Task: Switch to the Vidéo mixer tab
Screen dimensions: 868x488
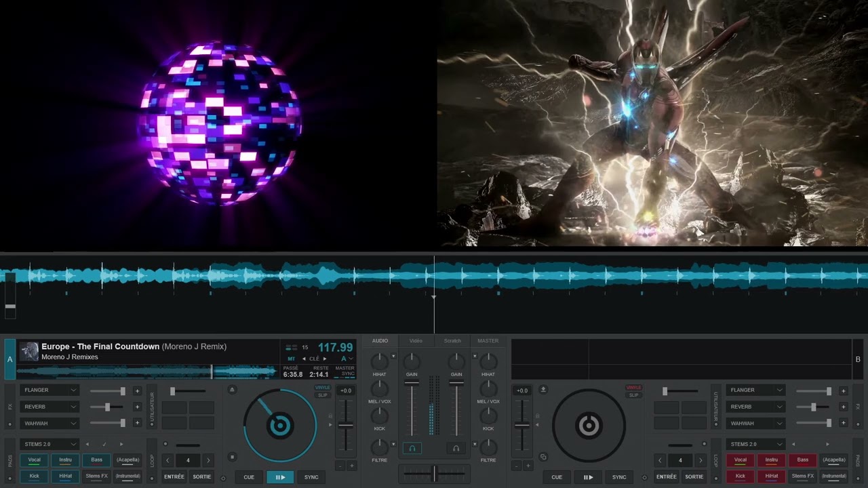Action: click(x=416, y=341)
